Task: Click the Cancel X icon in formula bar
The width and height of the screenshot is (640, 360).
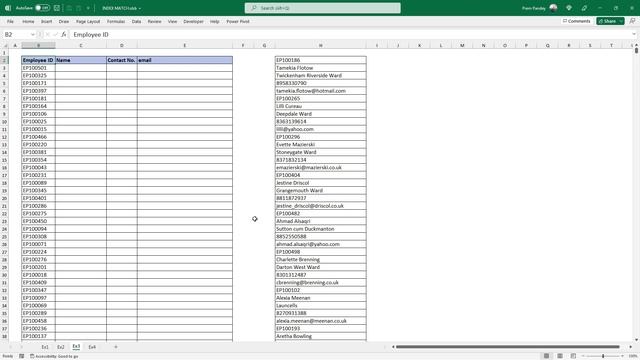Action: point(48,35)
